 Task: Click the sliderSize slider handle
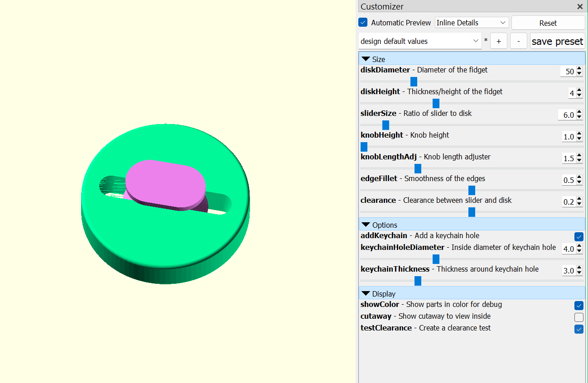pos(386,125)
